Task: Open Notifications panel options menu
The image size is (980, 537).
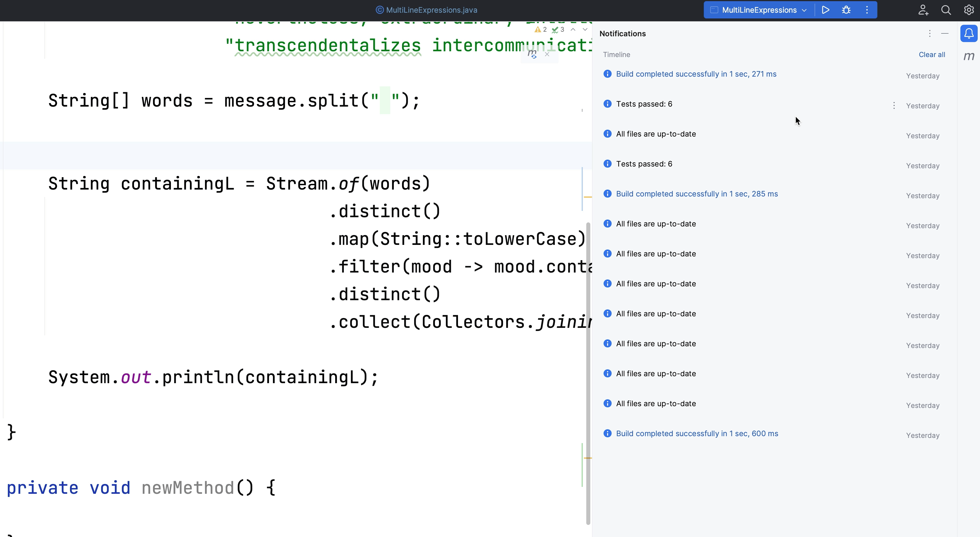Action: click(929, 33)
